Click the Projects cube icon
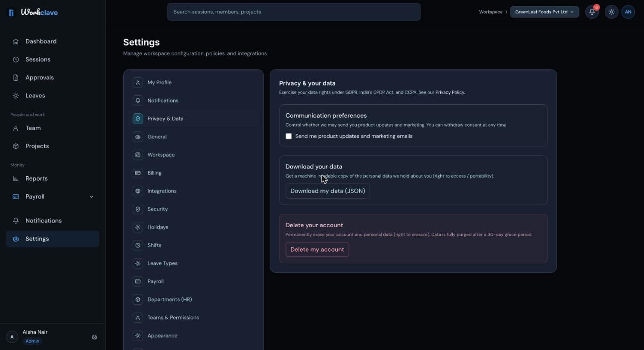Image resolution: width=644 pixels, height=350 pixels. tap(16, 146)
